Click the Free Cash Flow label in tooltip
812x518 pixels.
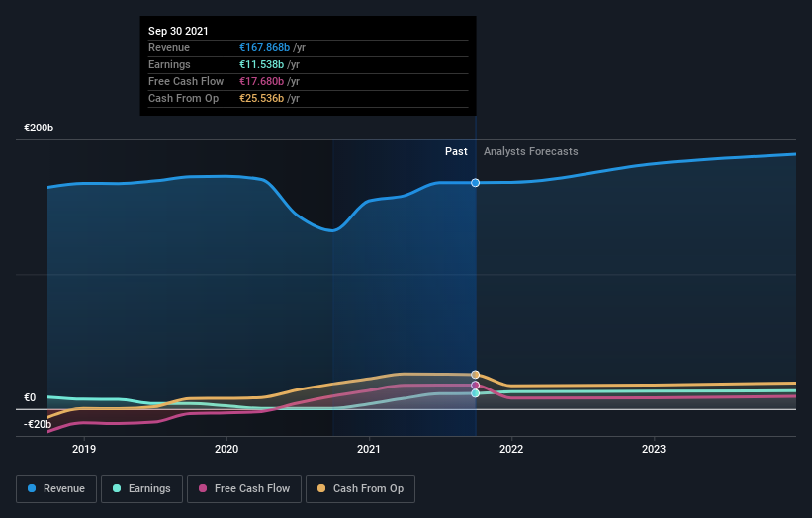(x=186, y=81)
